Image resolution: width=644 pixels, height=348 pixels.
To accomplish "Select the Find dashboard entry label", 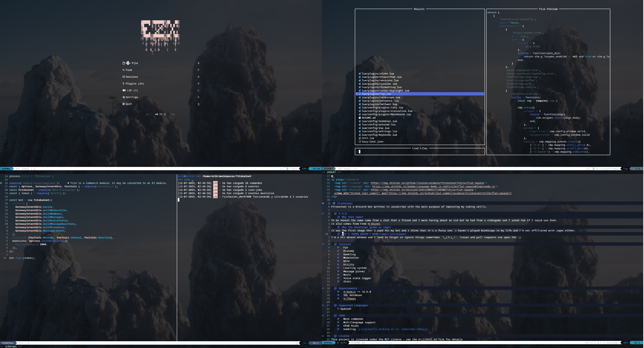I will (x=129, y=70).
